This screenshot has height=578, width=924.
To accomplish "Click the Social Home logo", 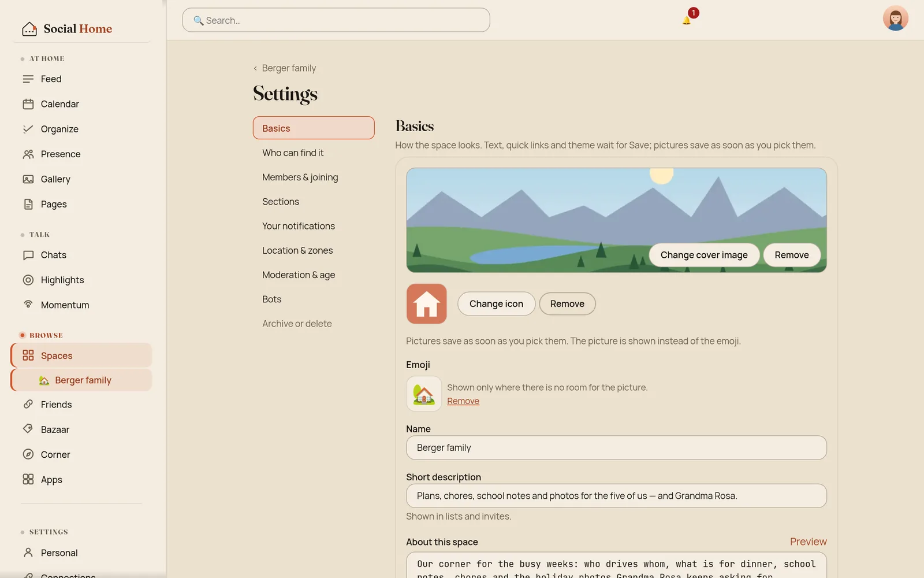I will (67, 28).
